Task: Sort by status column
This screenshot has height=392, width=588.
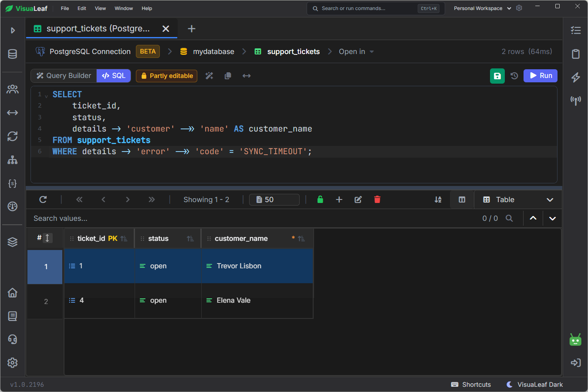Action: [190, 239]
